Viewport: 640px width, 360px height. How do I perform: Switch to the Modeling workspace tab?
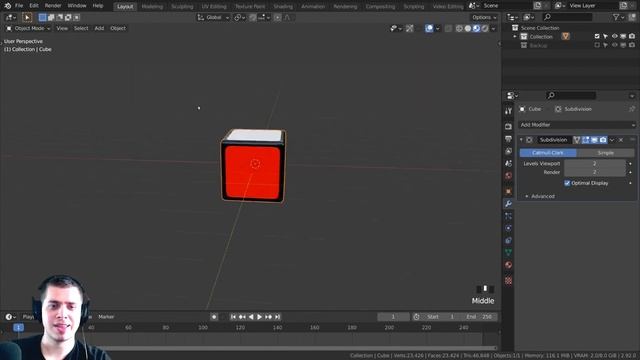tap(152, 7)
